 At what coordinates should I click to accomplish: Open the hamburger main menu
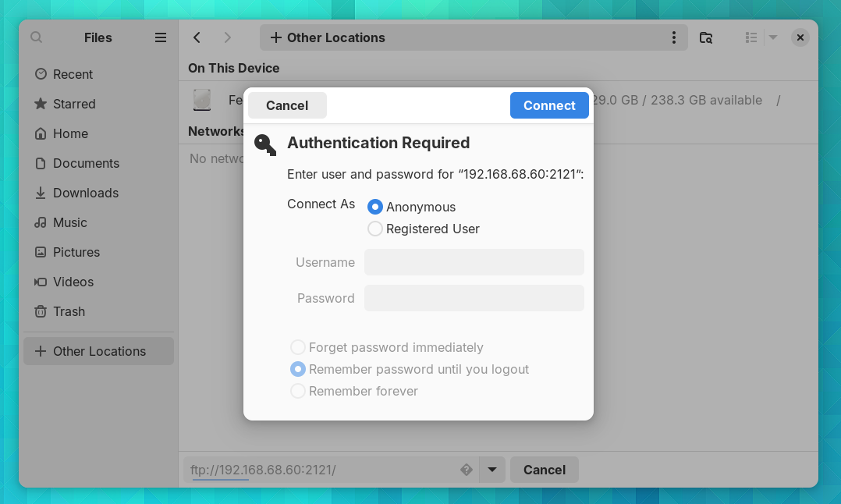pyautogui.click(x=161, y=37)
